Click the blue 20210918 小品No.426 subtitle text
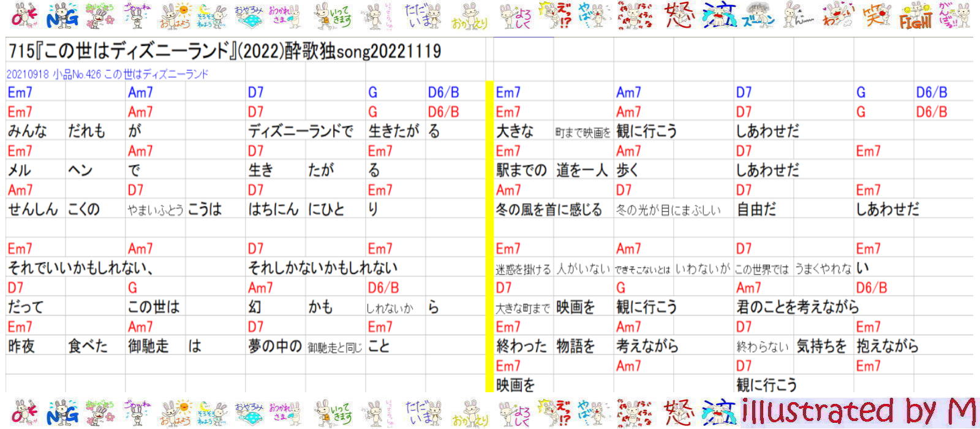This screenshot has width=980, height=429. pyautogui.click(x=107, y=74)
